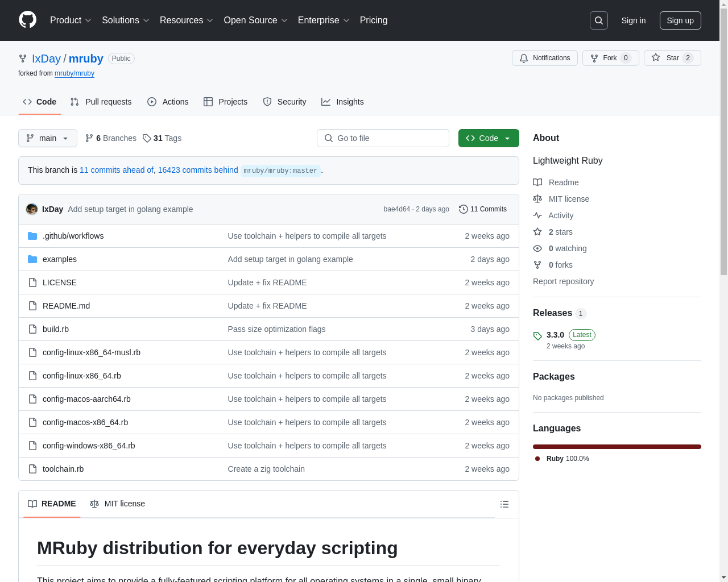Screen dimensions: 728x582
Task: Click the Fork button
Action: 611,58
